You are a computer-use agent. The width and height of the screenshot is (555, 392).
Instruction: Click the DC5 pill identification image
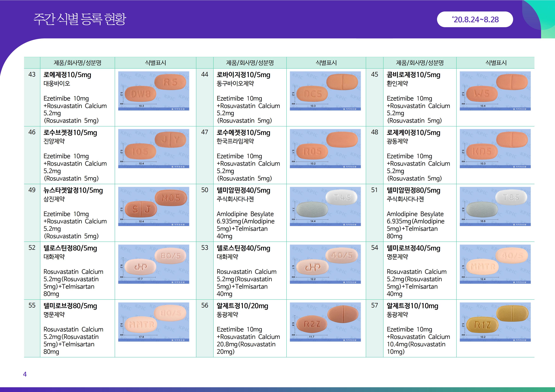pos(325,91)
